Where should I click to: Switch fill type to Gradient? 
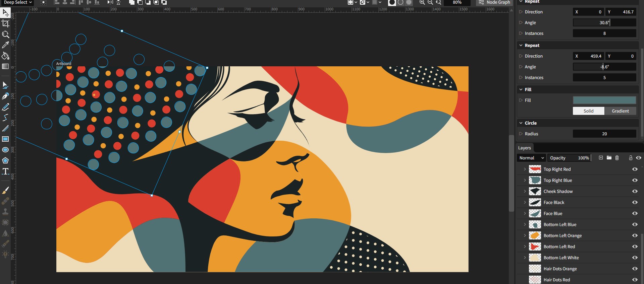click(620, 111)
